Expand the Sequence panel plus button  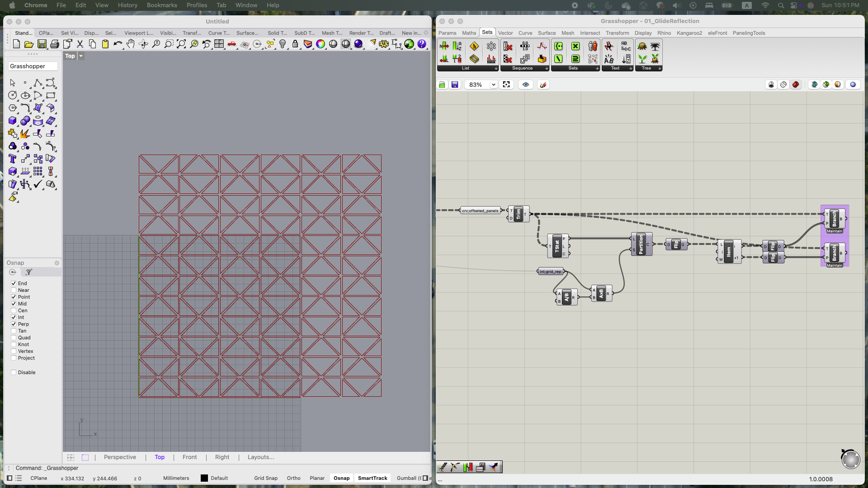(547, 69)
